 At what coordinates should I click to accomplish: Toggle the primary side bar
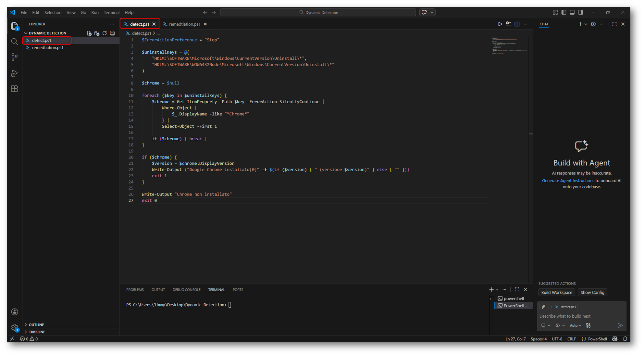(x=564, y=12)
